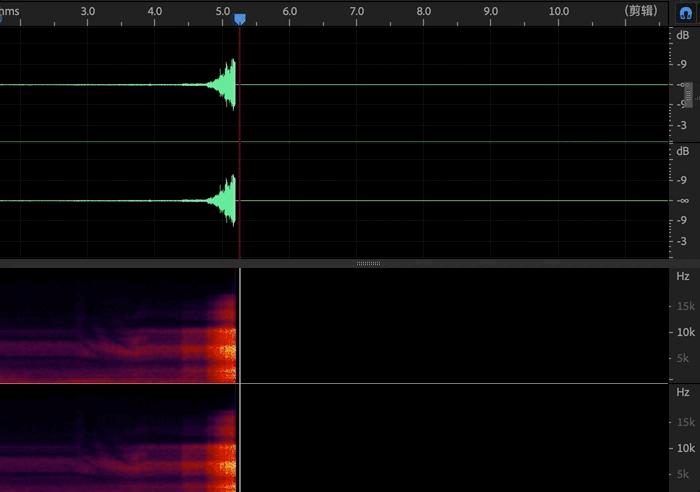Click the 8.0 mark on the time ruler
Viewport: 700px width, 492px height.
[x=424, y=11]
